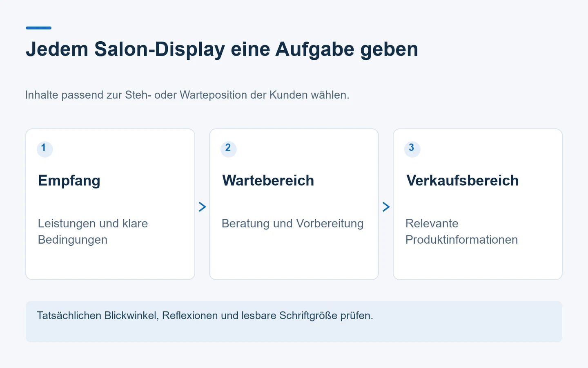Click the step 2 number badge

[x=229, y=149]
